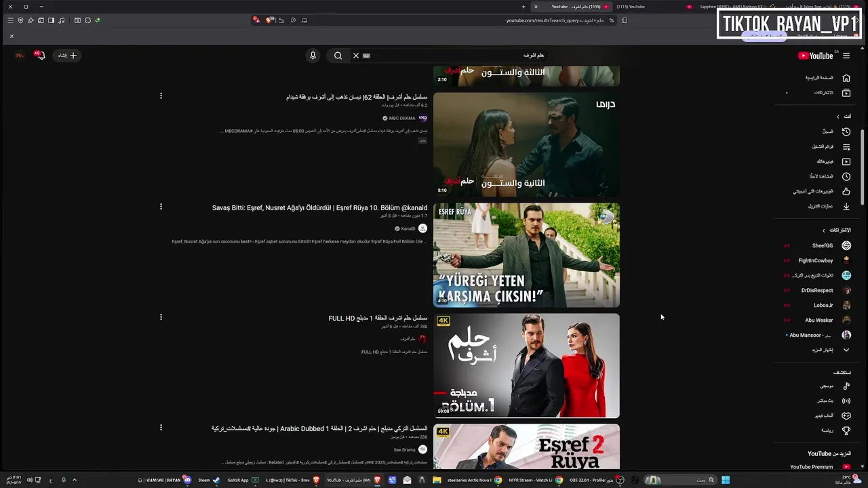Open options menu for FULL HD episode 1 video

pyautogui.click(x=161, y=317)
